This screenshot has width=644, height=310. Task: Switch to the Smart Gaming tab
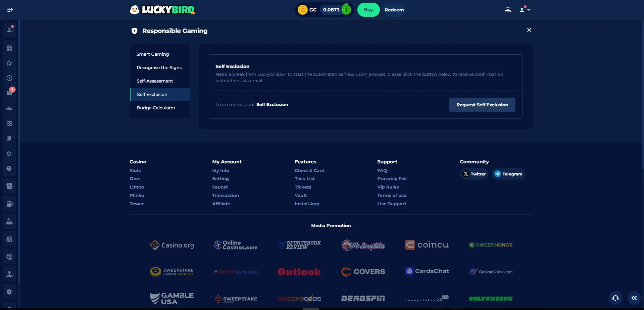[153, 54]
